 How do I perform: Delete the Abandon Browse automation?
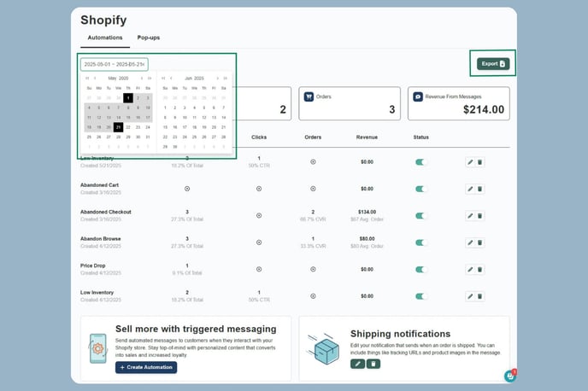pyautogui.click(x=479, y=242)
